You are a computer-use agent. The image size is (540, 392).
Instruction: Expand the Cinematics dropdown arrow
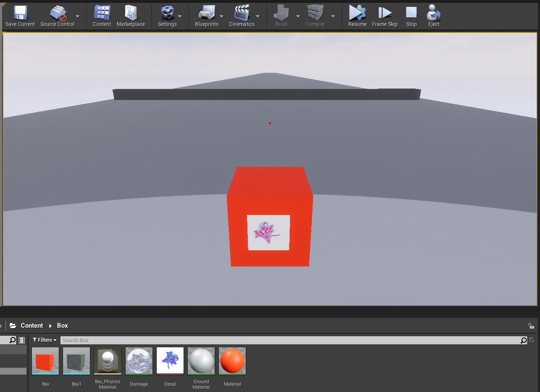pos(258,16)
